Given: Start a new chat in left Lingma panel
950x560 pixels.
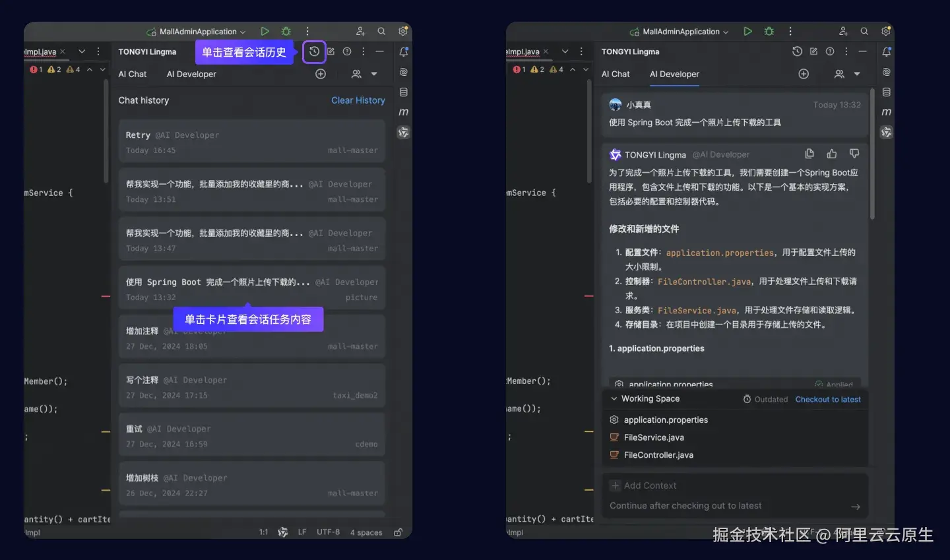Looking at the screenshot, I should click(331, 51).
